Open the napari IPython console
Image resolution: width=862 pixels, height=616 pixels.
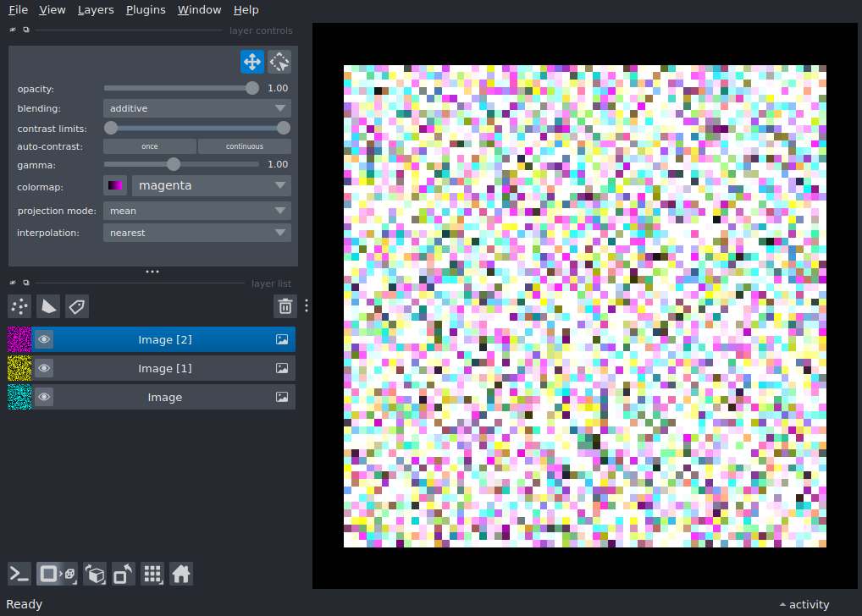tap(19, 574)
